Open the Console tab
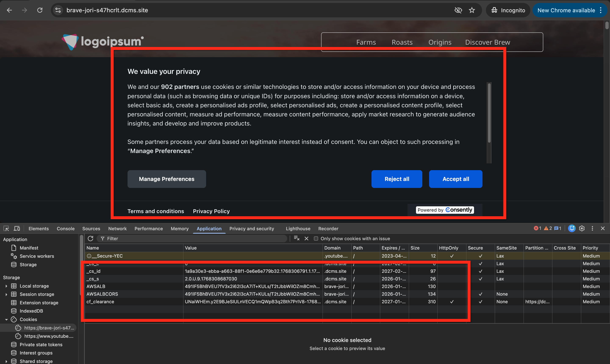The width and height of the screenshot is (610, 364). [65, 228]
